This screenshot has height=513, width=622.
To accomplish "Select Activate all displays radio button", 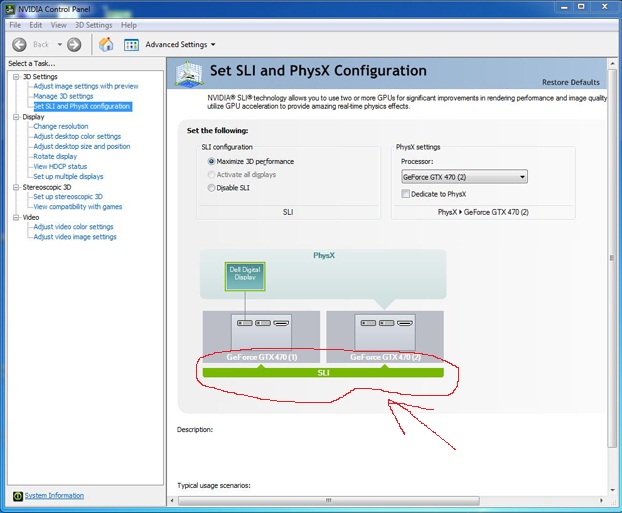I will (211, 175).
